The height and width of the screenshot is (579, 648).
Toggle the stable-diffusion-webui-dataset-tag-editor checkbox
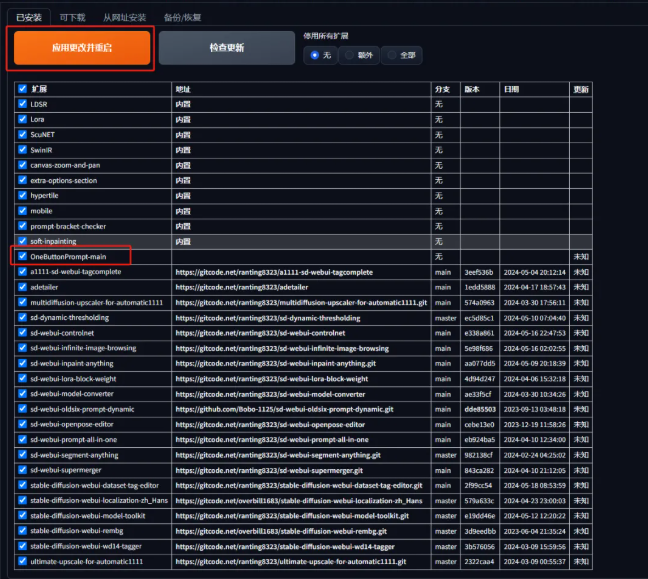22,485
